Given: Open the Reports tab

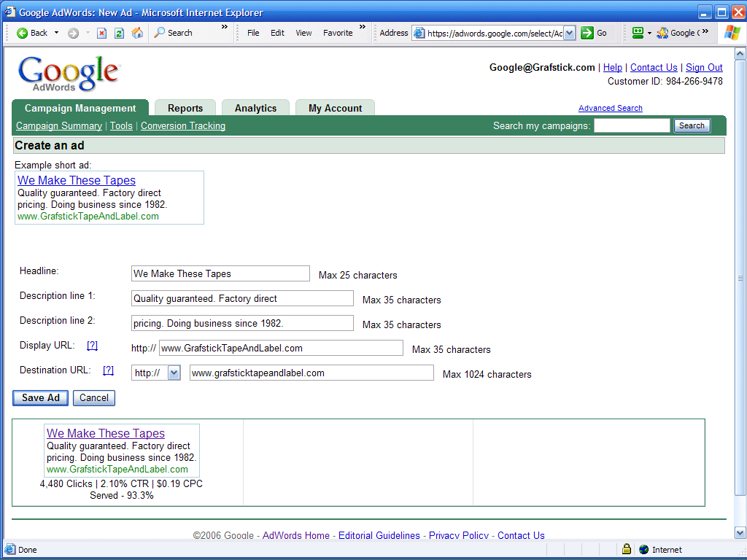Looking at the screenshot, I should (185, 108).
